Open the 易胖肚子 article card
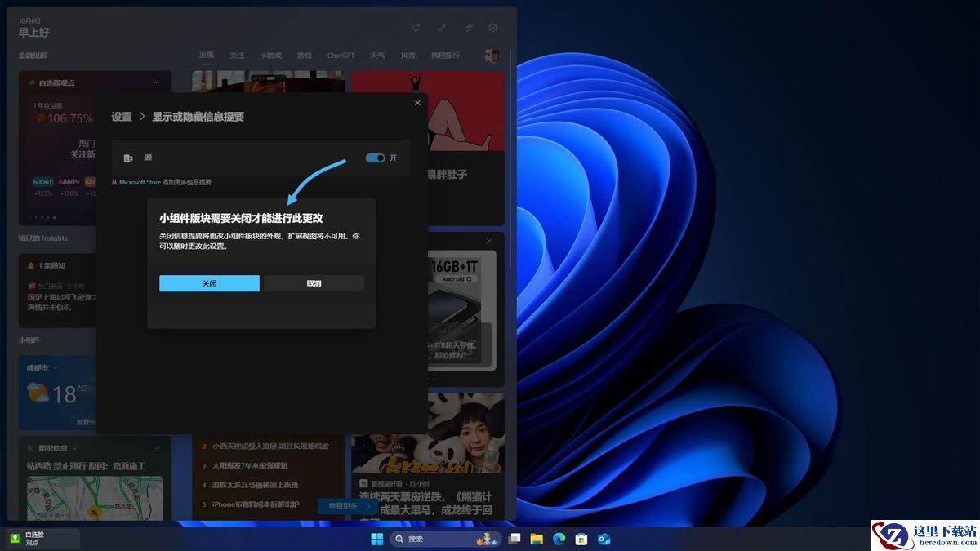The image size is (980, 551). click(446, 174)
